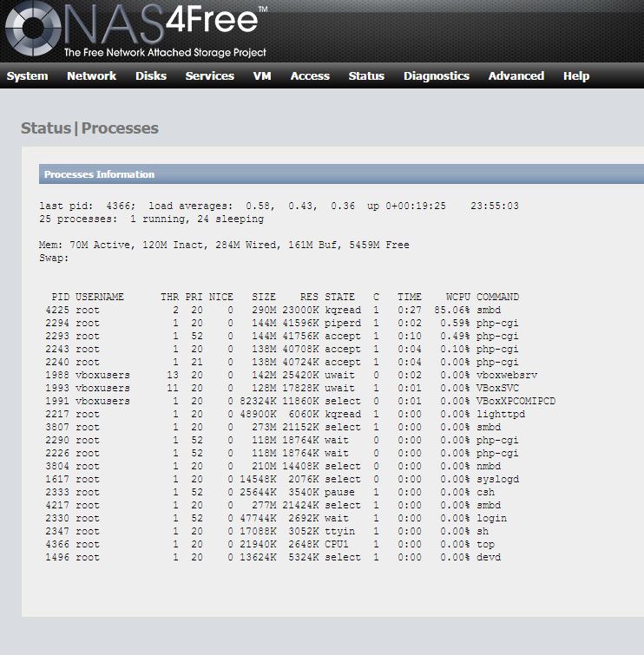Click PID 2240 in process list

point(57,362)
